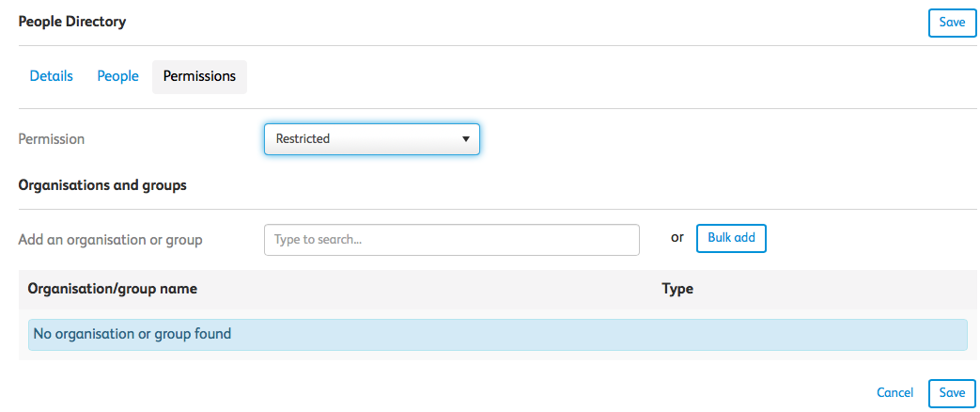Screen dimensions: 980x412
Task: Expand the Permission select using its arrow
Action: (465, 139)
